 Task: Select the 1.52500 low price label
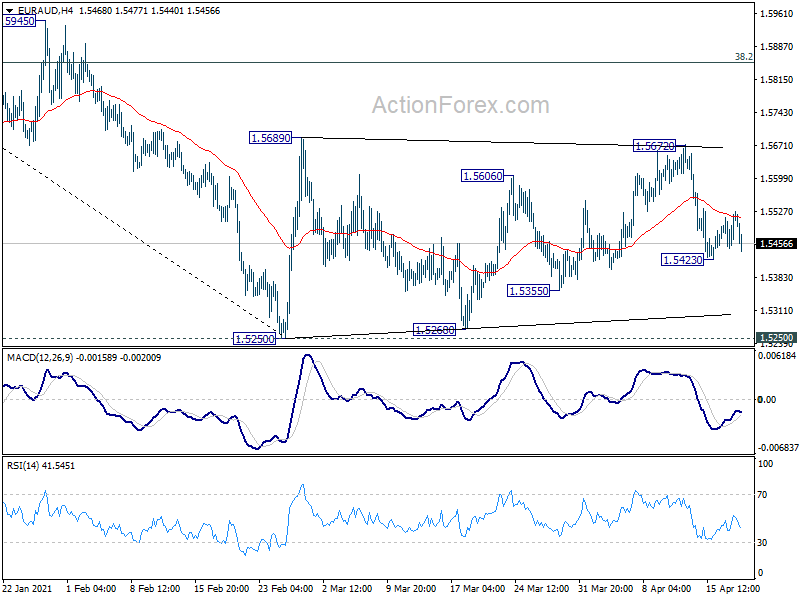click(255, 339)
